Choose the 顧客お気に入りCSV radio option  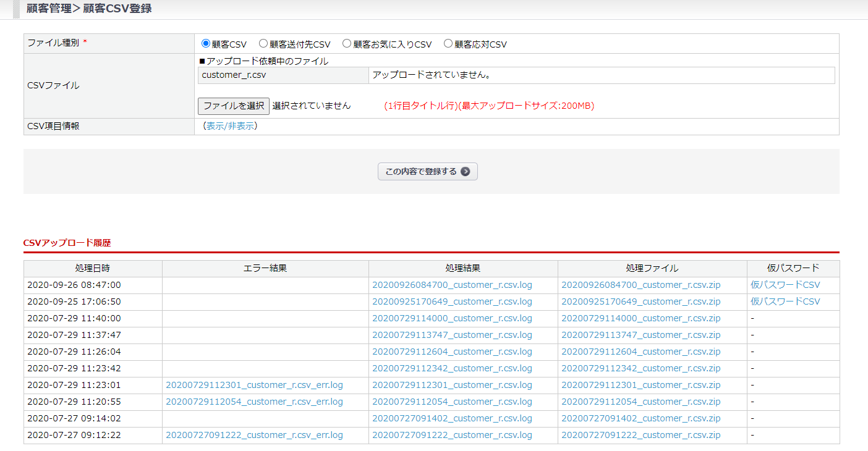click(347, 44)
